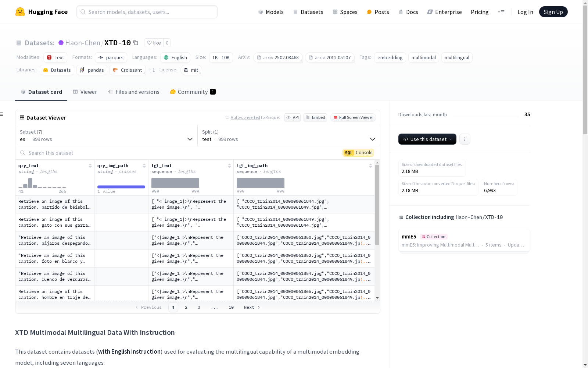Open the Full Screen Viewer
This screenshot has width=588, height=368.
(x=353, y=117)
